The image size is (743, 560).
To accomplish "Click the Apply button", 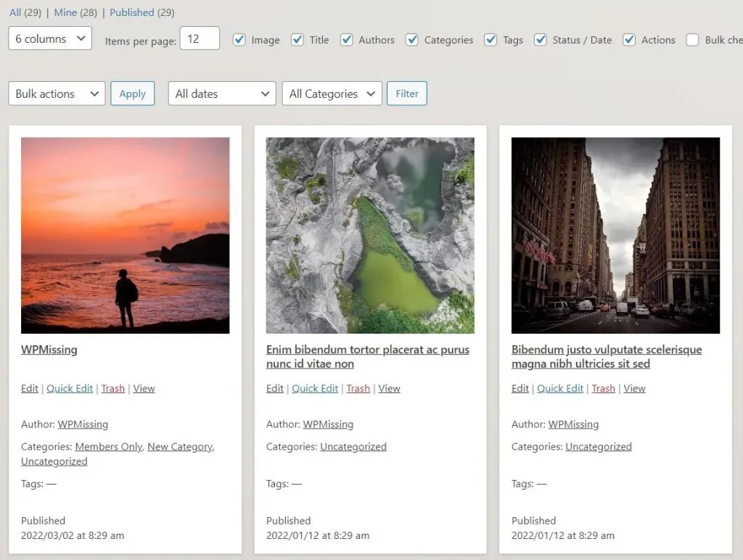I will (132, 94).
